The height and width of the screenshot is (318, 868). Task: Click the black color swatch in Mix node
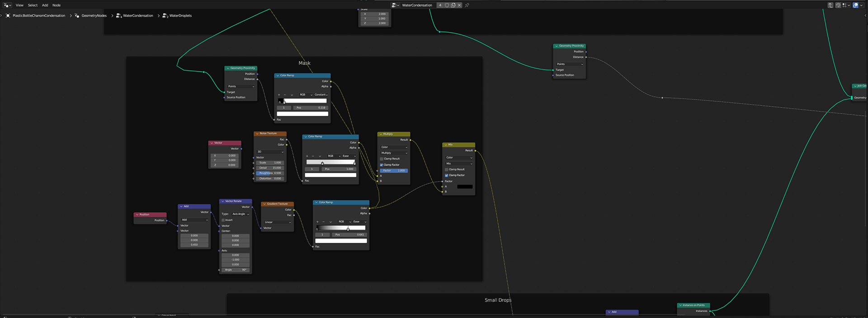click(x=465, y=186)
